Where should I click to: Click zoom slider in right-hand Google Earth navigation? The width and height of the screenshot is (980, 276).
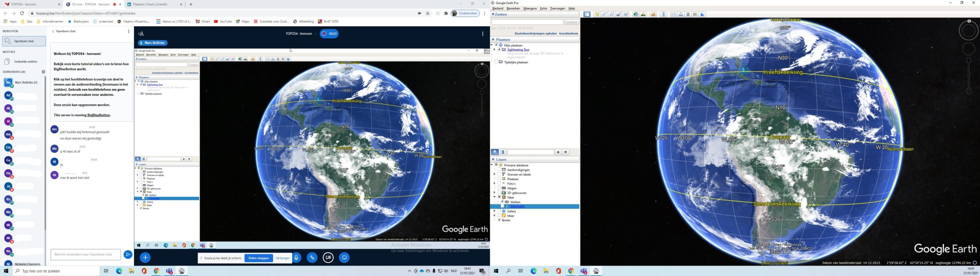point(969,75)
